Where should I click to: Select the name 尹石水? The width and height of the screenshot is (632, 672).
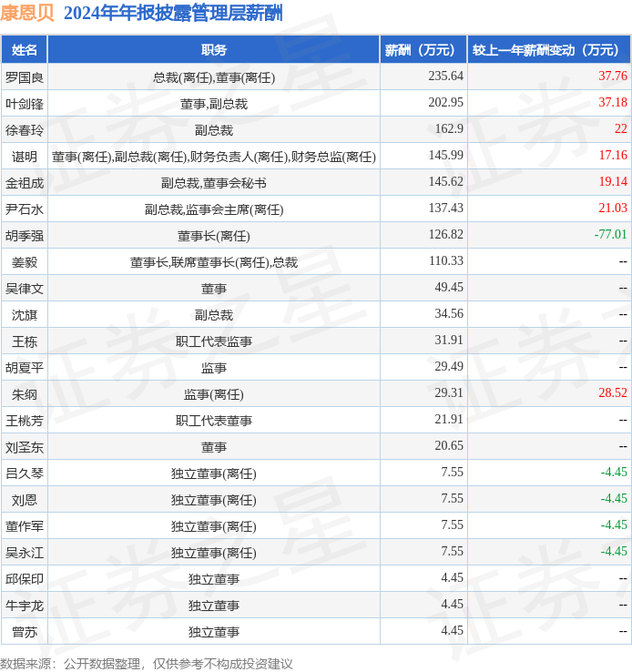[x=25, y=209]
